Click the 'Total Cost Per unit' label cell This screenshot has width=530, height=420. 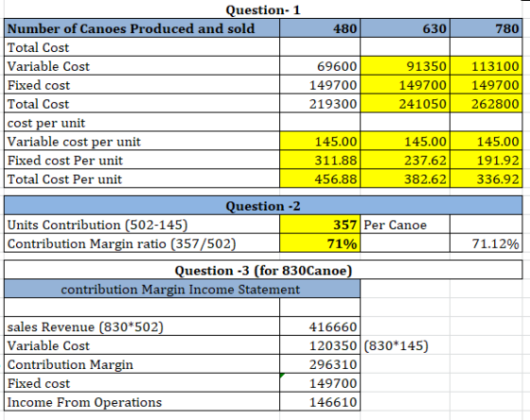click(x=142, y=179)
